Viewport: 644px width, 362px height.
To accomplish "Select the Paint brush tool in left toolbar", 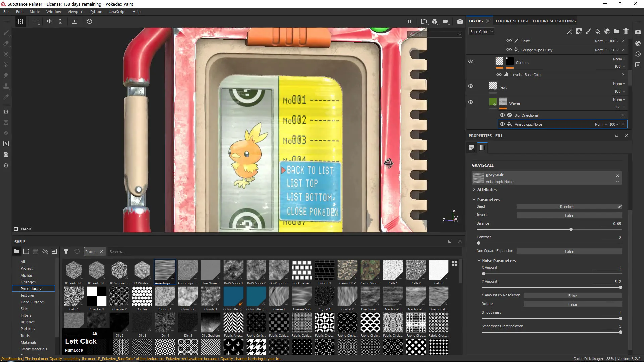I will pos(6,33).
